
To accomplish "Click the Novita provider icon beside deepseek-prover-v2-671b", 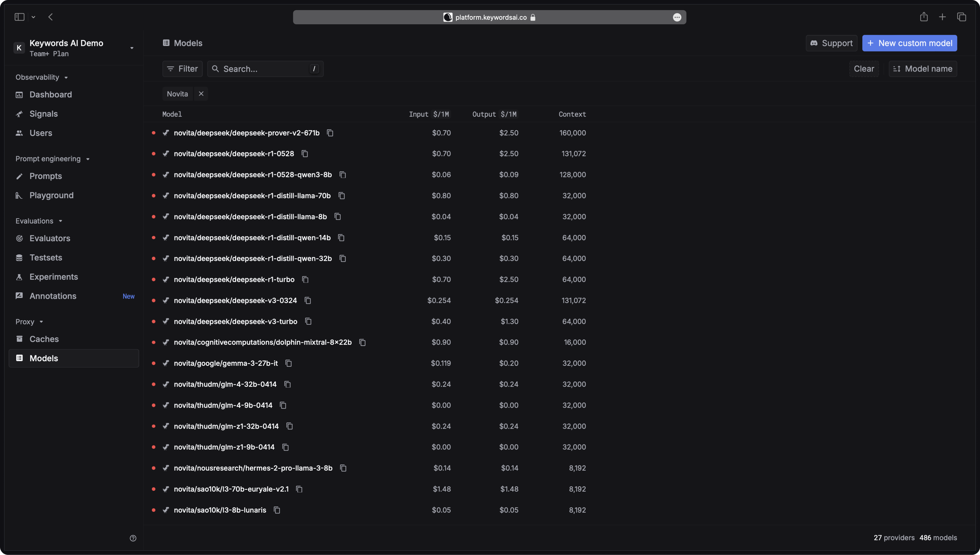I will coord(166,133).
